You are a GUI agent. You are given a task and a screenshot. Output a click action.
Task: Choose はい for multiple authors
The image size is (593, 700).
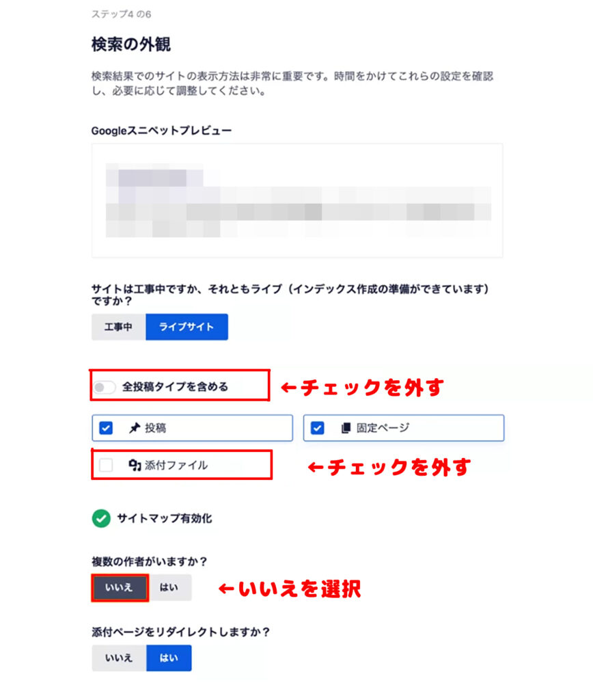coord(169,587)
